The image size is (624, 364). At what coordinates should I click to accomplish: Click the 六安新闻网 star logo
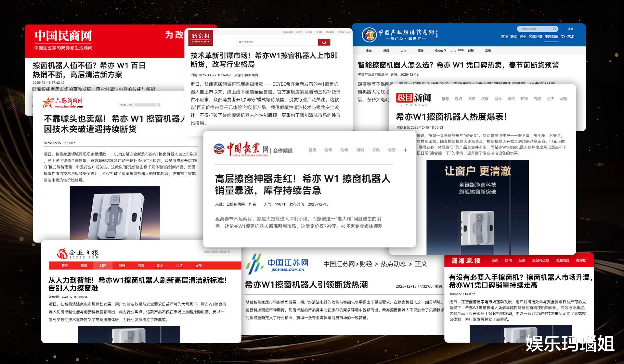tap(48, 103)
